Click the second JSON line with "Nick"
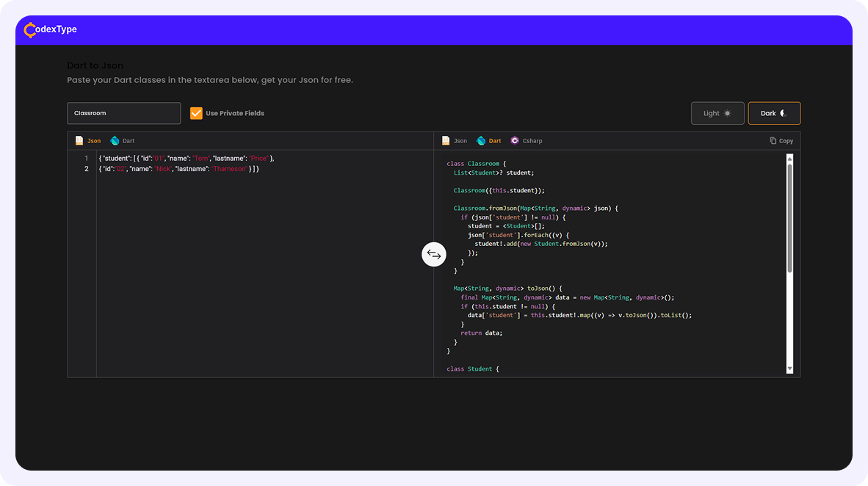Screen dimensions: 868x486 click(x=178, y=169)
